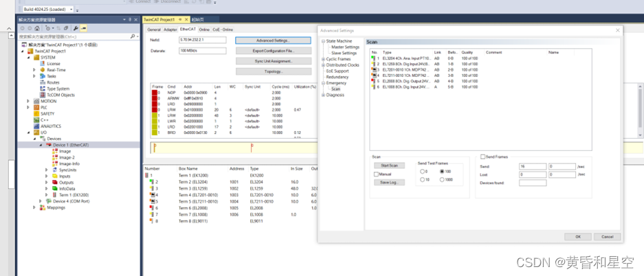Click the Advanced Settings... button
Viewport: 644px width, 276px height.
coord(273,41)
